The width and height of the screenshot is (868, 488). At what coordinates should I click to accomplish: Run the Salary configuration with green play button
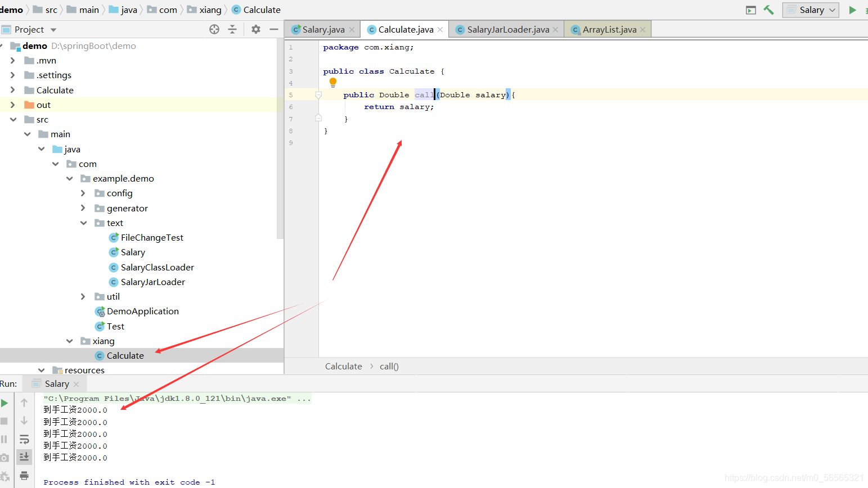[x=852, y=10]
